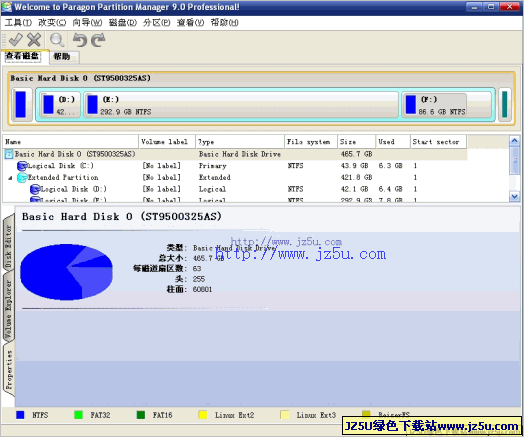
Task: Open the 查看(V) menu
Action: pyautogui.click(x=190, y=22)
